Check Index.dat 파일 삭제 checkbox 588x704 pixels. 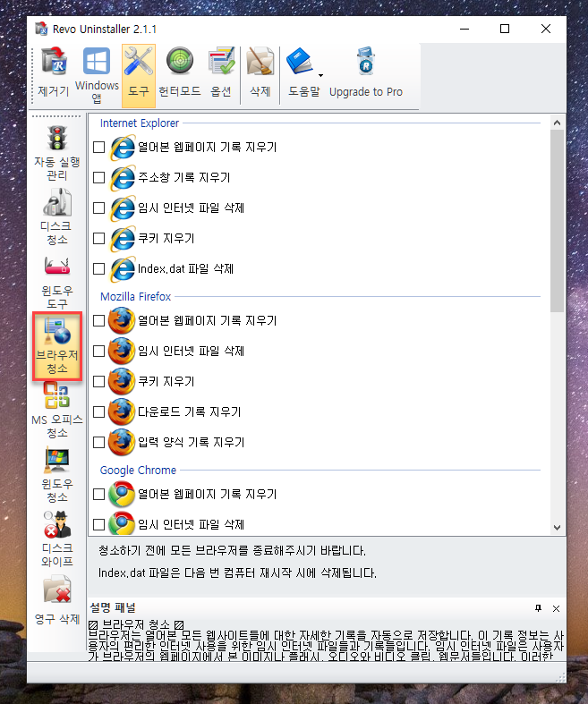pos(98,269)
